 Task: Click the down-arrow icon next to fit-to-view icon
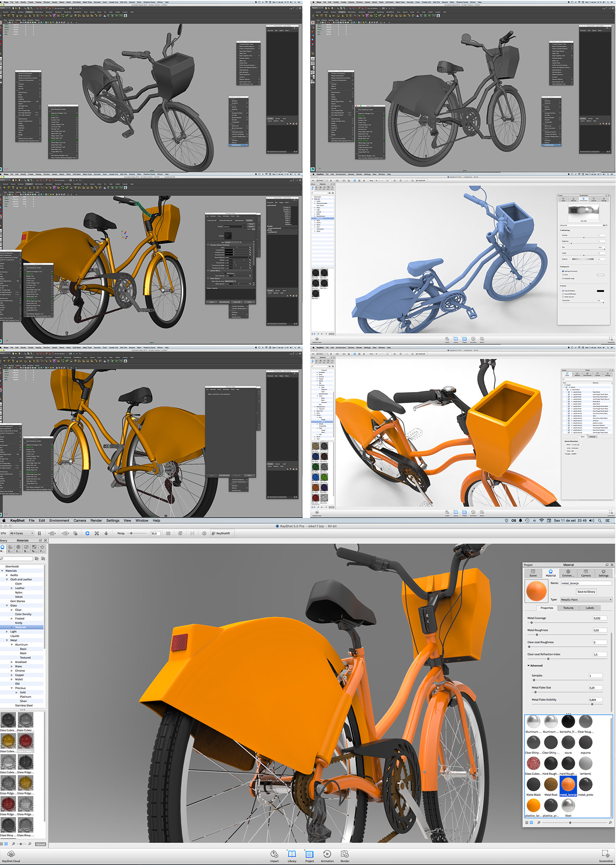106,533
